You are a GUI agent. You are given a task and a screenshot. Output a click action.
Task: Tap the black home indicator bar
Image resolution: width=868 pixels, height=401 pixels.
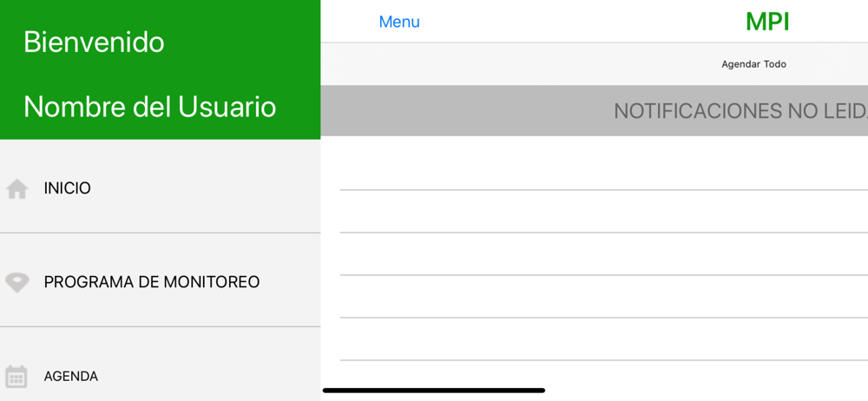(x=434, y=391)
